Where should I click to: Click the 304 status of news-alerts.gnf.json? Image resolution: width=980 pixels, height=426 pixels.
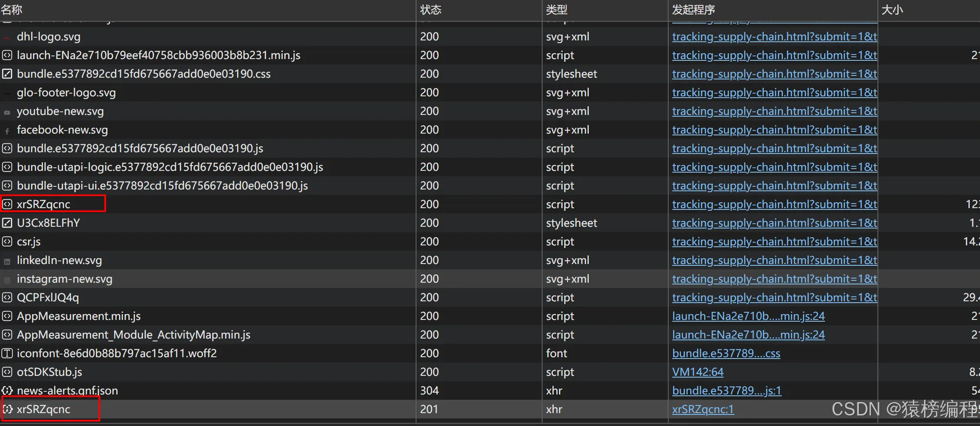(x=429, y=391)
